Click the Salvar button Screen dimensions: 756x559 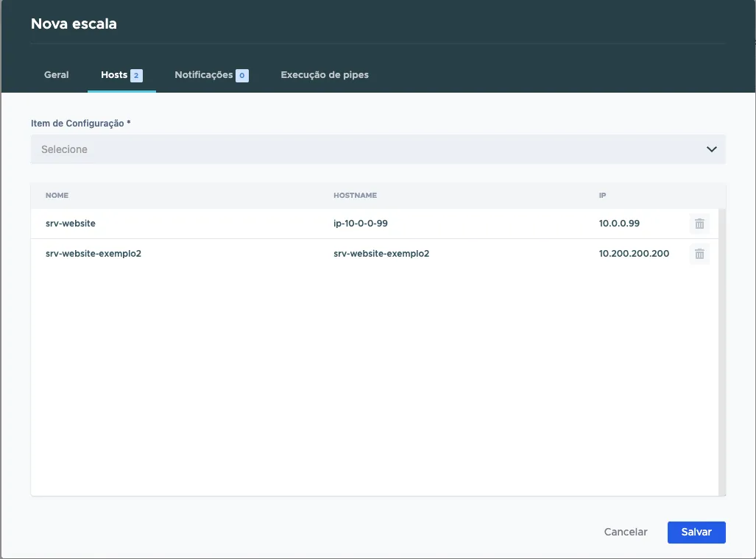coord(696,532)
